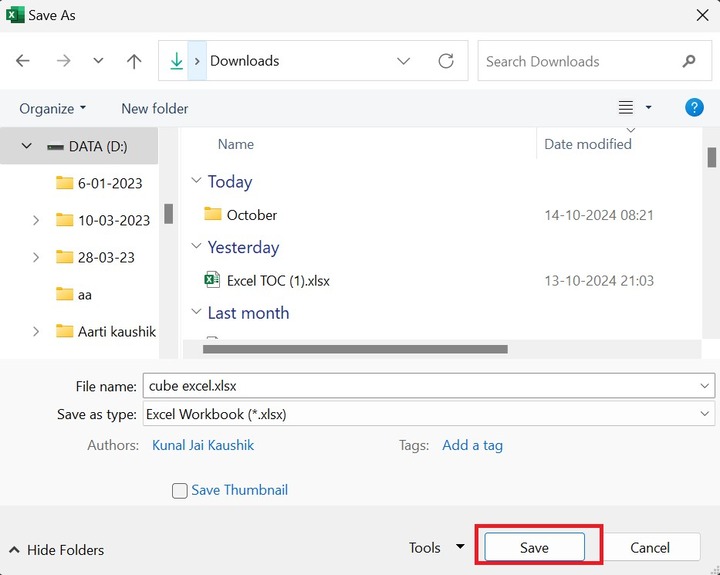This screenshot has width=720, height=575.
Task: Open the Help question mark icon
Action: coord(694,108)
